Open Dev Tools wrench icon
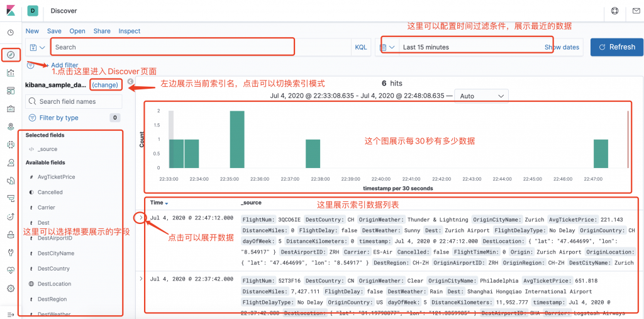The height and width of the screenshot is (319, 644). (x=11, y=252)
